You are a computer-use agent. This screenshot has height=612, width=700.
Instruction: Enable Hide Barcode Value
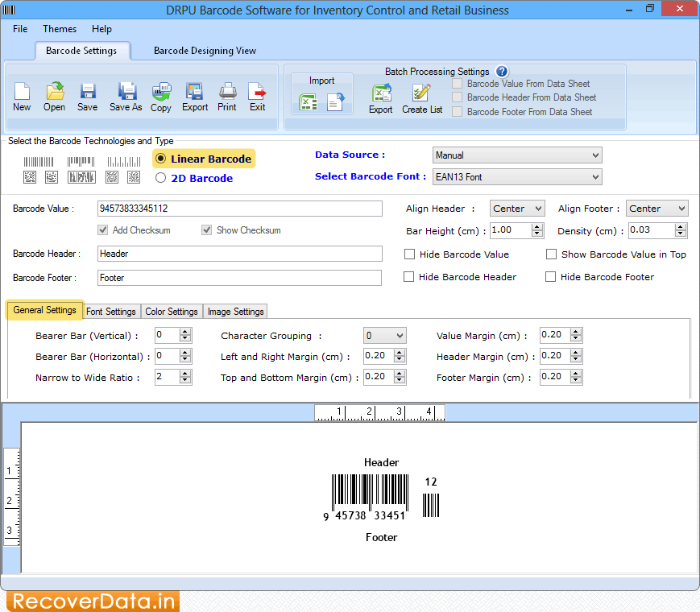click(409, 254)
